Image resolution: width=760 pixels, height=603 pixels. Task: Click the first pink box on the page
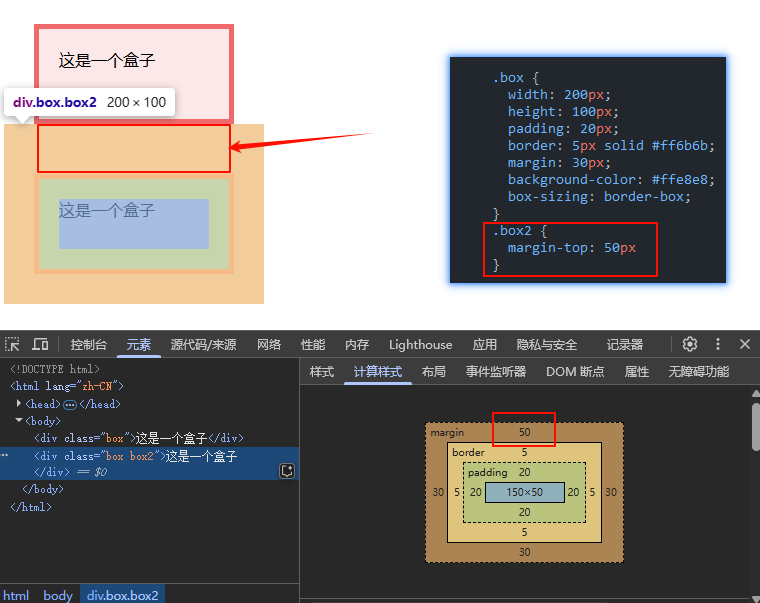[134, 74]
